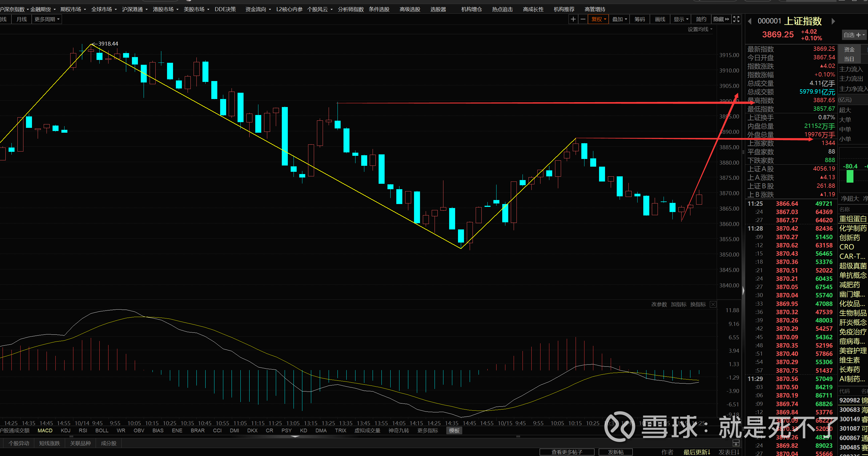
Task: Open the 复权 dropdown
Action: click(x=598, y=19)
